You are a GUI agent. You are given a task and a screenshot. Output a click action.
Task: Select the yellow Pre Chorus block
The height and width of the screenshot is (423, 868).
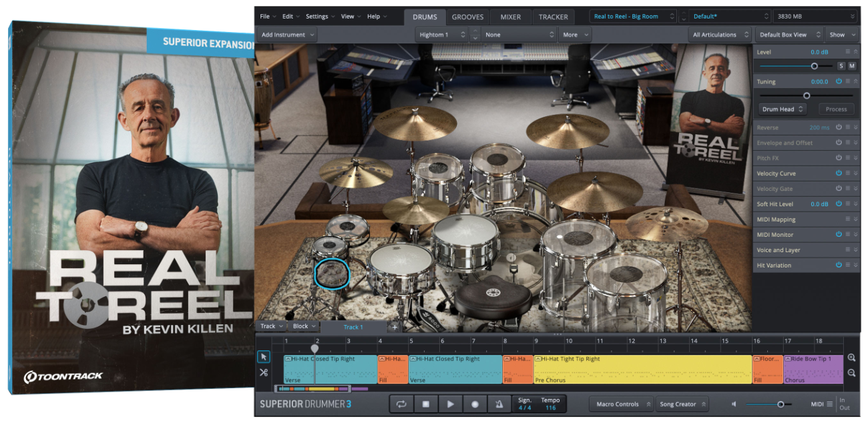(643, 369)
